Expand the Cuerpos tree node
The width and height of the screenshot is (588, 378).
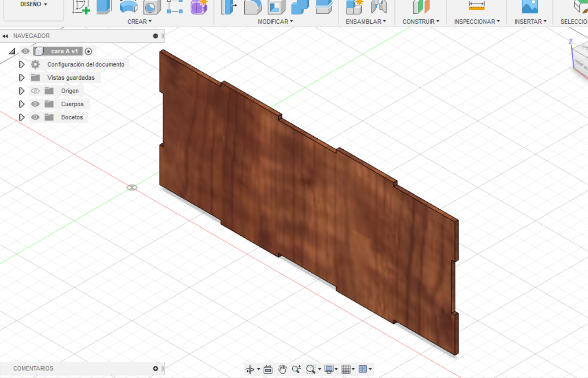click(22, 104)
